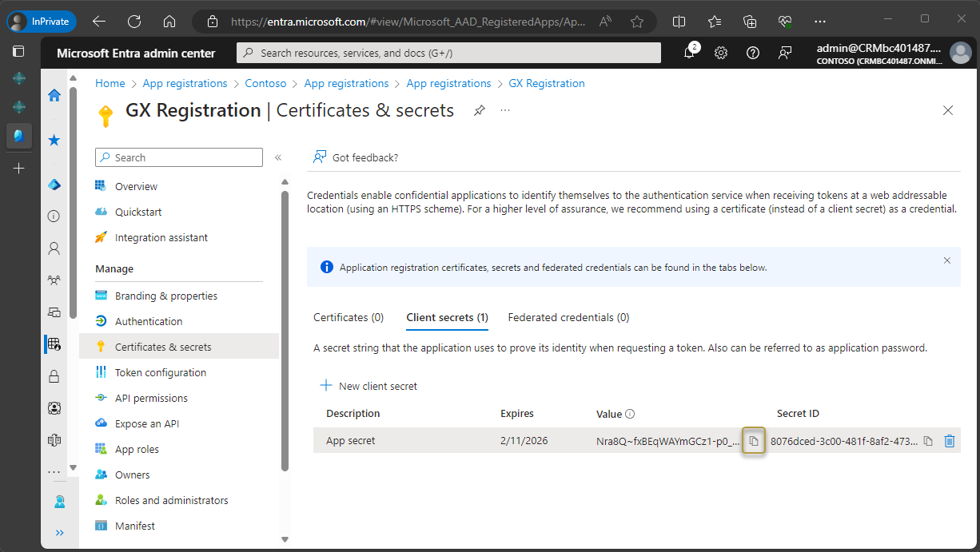Collapse the resource menu panel
The height and width of the screenshot is (552, 980).
click(x=278, y=157)
